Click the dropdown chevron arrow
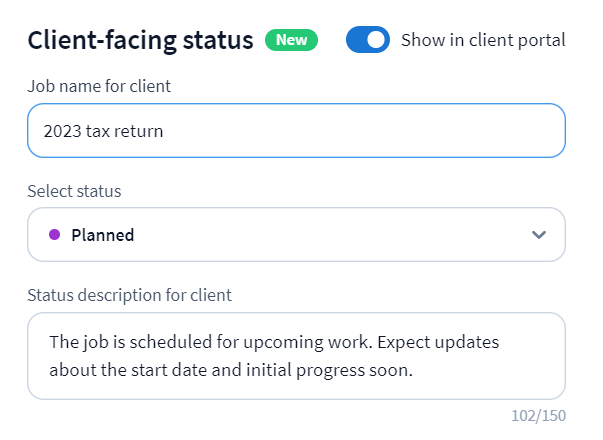The width and height of the screenshot is (603, 440). 539,235
